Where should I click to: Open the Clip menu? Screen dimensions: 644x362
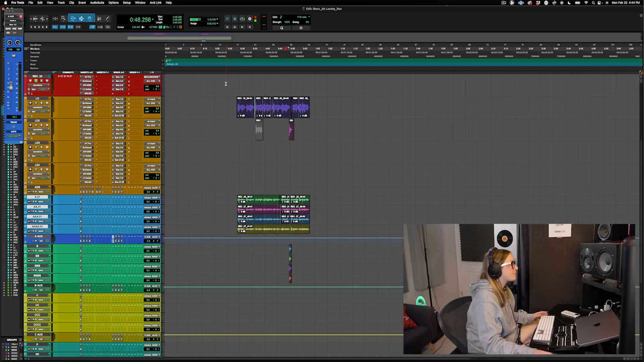coord(71,2)
